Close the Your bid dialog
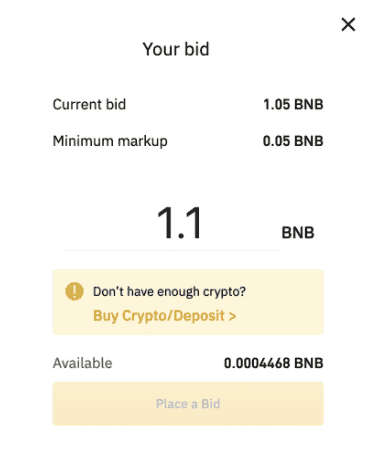The height and width of the screenshot is (472, 367). tap(348, 25)
